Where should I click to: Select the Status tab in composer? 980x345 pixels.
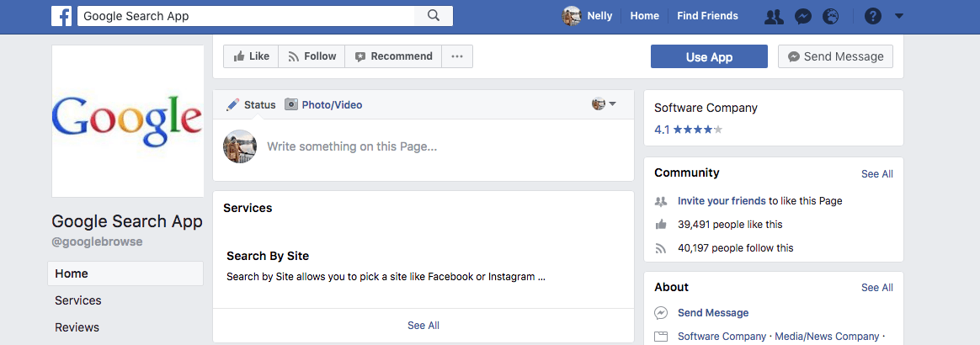(251, 105)
